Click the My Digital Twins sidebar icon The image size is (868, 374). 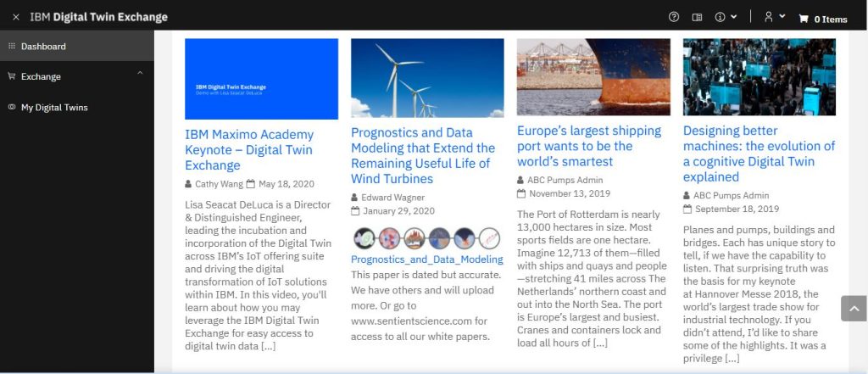click(x=12, y=107)
